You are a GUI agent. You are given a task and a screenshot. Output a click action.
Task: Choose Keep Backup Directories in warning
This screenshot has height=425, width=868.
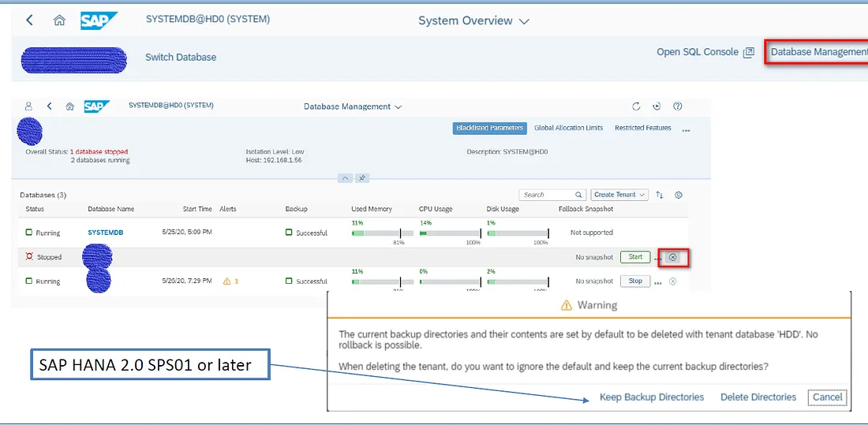pyautogui.click(x=652, y=397)
